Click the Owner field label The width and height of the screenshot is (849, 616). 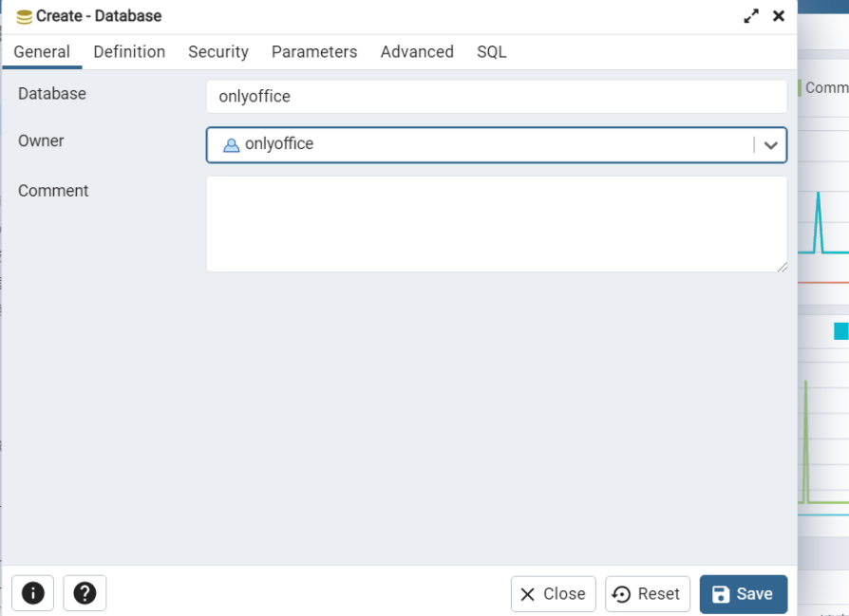[41, 140]
